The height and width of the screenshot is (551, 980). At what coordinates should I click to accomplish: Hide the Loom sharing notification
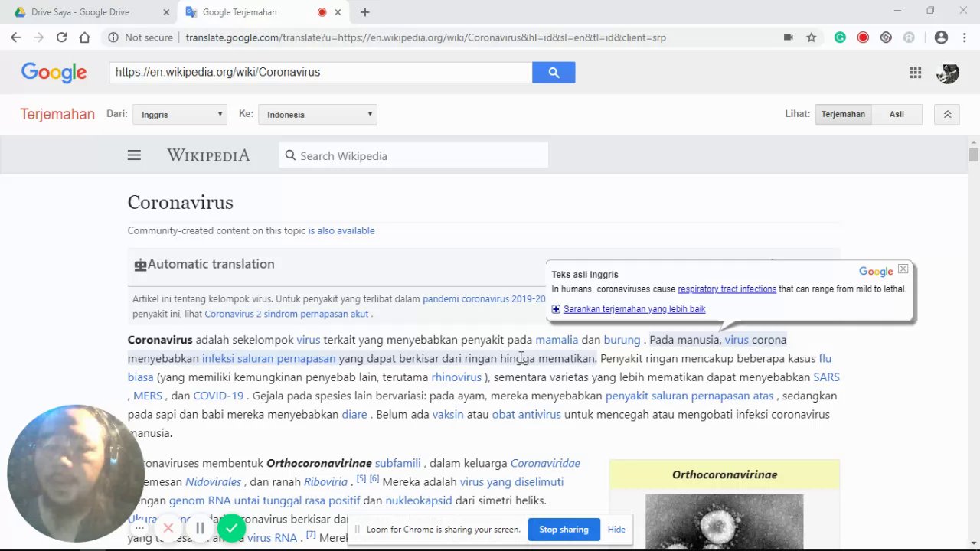point(616,530)
